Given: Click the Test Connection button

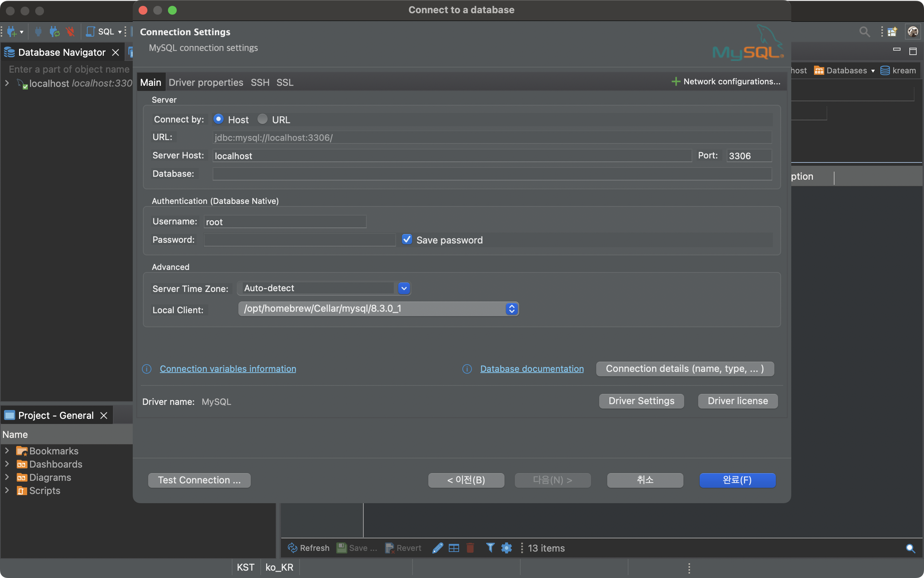Looking at the screenshot, I should pyautogui.click(x=199, y=480).
